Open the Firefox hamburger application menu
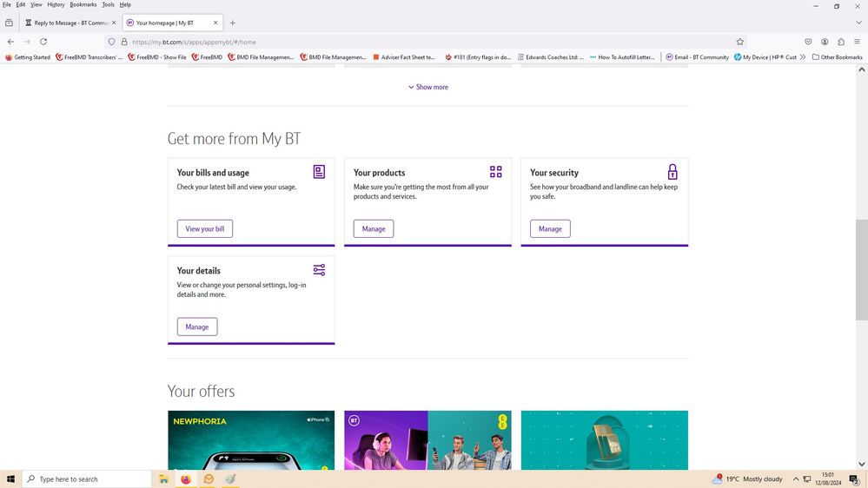The image size is (868, 488). tap(858, 42)
